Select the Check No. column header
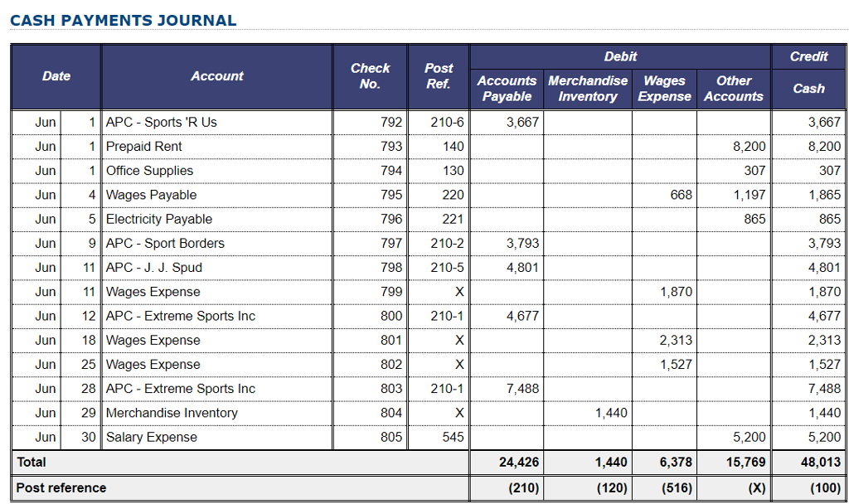 [370, 76]
